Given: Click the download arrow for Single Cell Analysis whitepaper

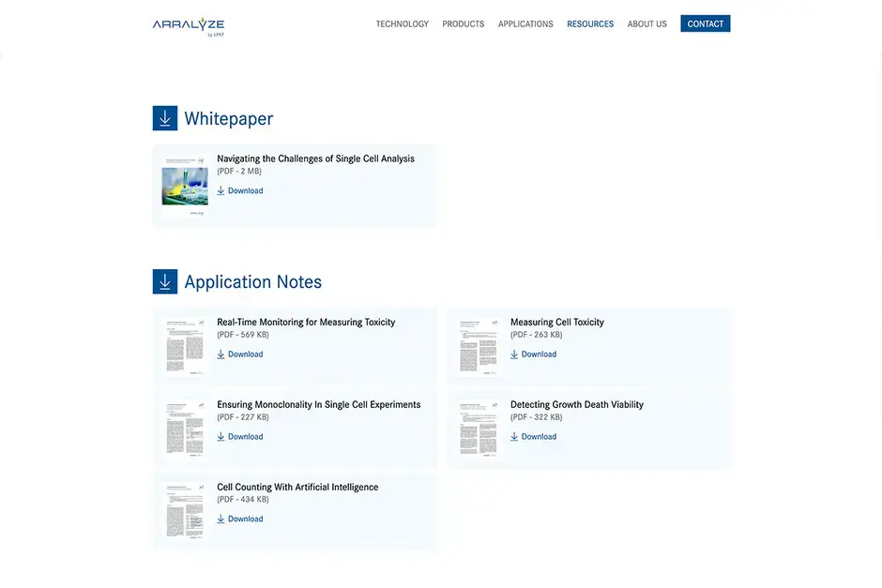Looking at the screenshot, I should 220,190.
